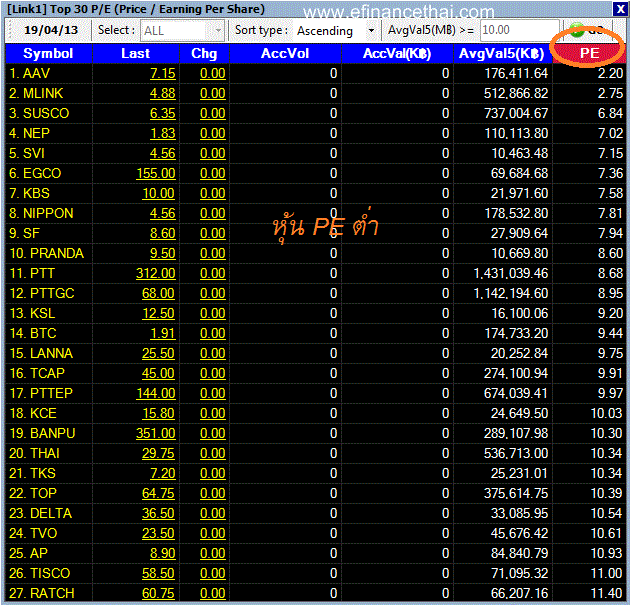Image resolution: width=631 pixels, height=606 pixels.
Task: Click THAI AvgVal5 value 536,713.00
Action: pyautogui.click(x=516, y=453)
